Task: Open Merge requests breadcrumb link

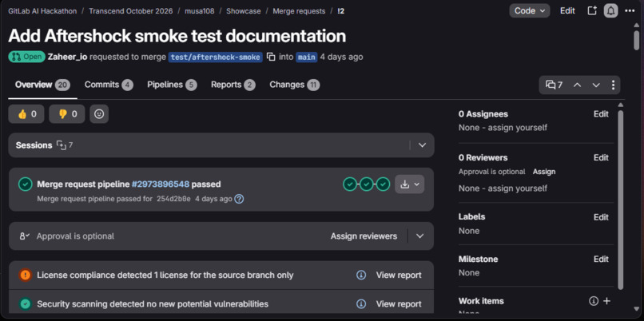Action: [299, 11]
